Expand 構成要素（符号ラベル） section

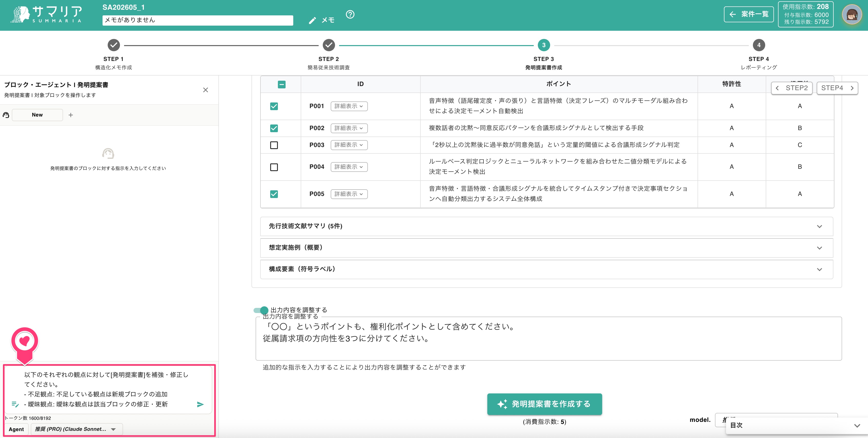[x=547, y=269]
